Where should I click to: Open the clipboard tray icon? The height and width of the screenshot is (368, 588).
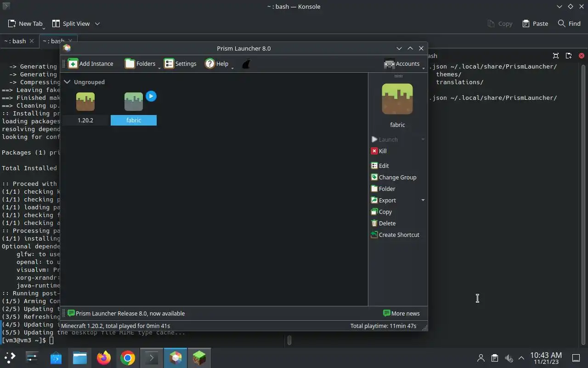(494, 358)
